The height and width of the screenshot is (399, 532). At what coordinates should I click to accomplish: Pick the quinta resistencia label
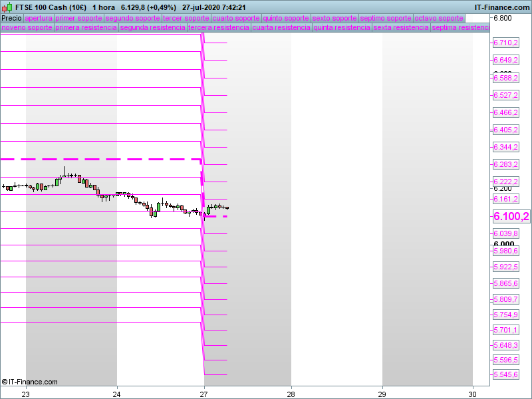coord(342,27)
